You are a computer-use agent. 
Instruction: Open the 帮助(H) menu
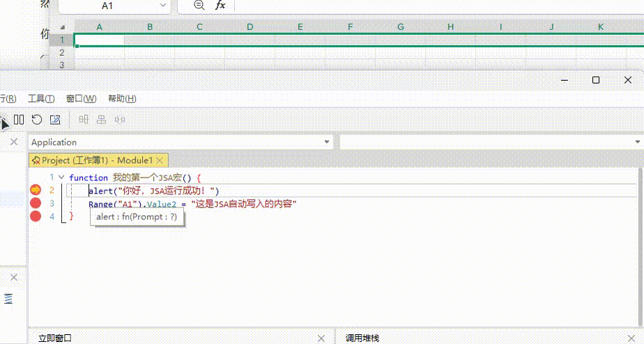click(122, 98)
